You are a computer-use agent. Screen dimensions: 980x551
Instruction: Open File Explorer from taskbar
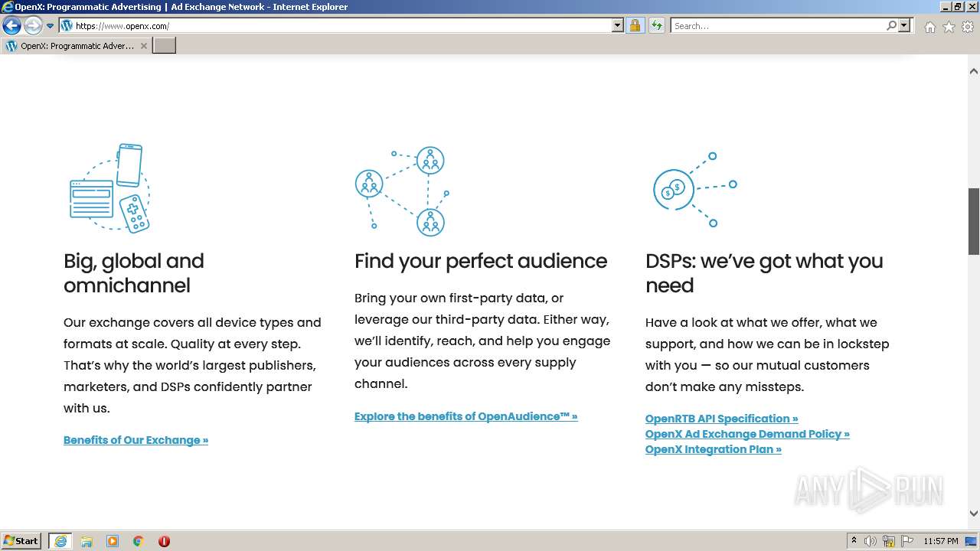click(87, 541)
